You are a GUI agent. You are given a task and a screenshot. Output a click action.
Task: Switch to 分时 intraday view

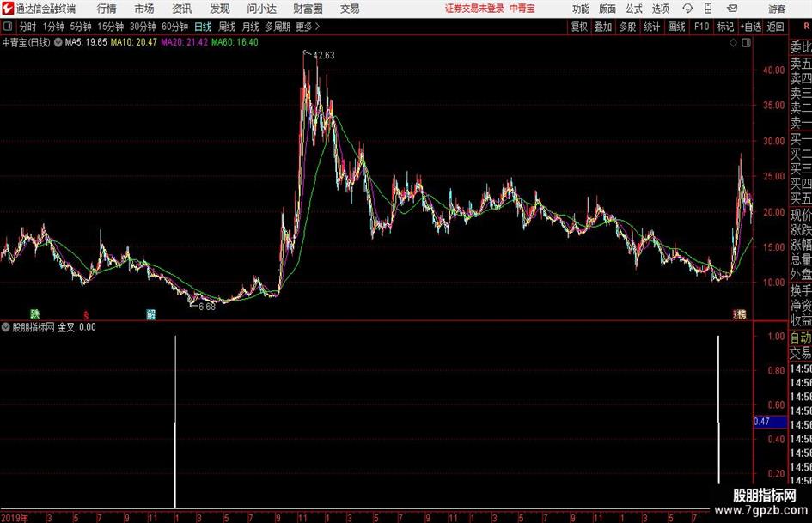point(27,27)
